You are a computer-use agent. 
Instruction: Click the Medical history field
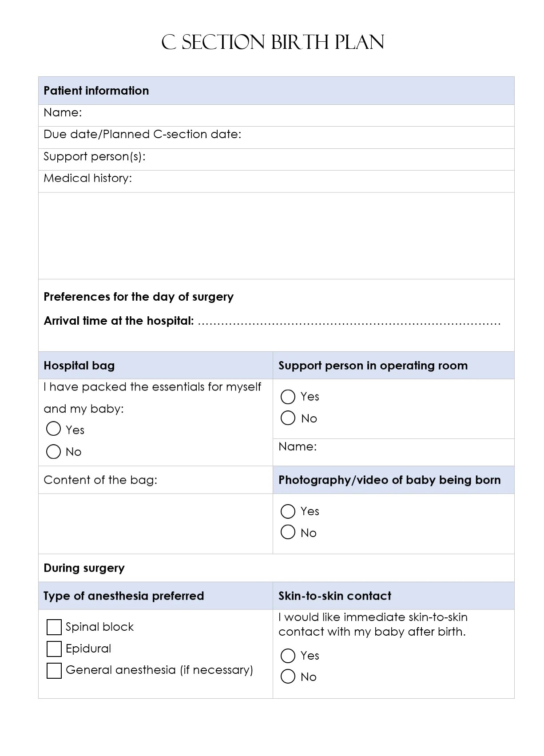pyautogui.click(x=276, y=181)
